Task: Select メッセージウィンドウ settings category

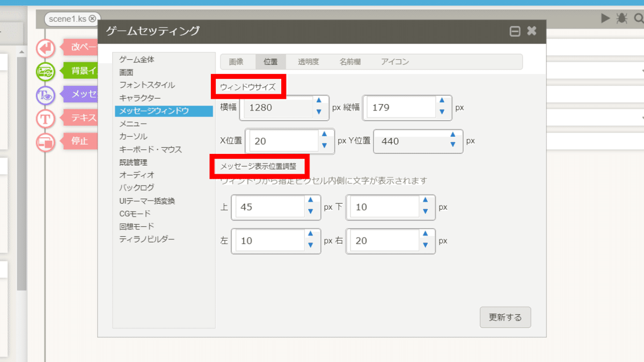Action: click(164, 111)
